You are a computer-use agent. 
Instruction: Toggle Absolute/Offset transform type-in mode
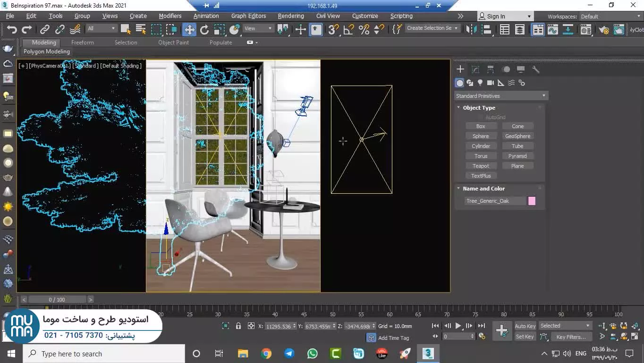pyautogui.click(x=251, y=326)
